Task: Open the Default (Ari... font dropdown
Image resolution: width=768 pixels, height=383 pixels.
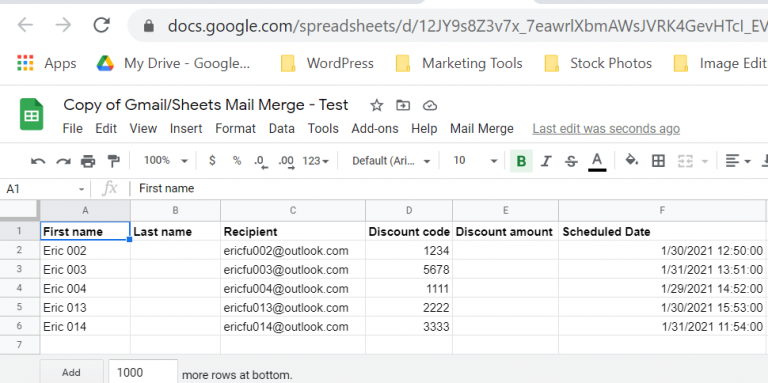Action: click(x=391, y=161)
